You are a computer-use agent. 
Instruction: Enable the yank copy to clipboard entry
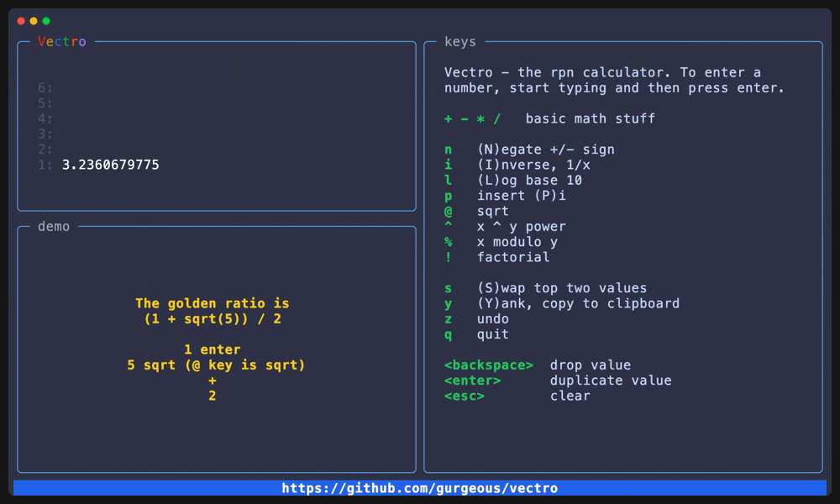tap(538, 303)
